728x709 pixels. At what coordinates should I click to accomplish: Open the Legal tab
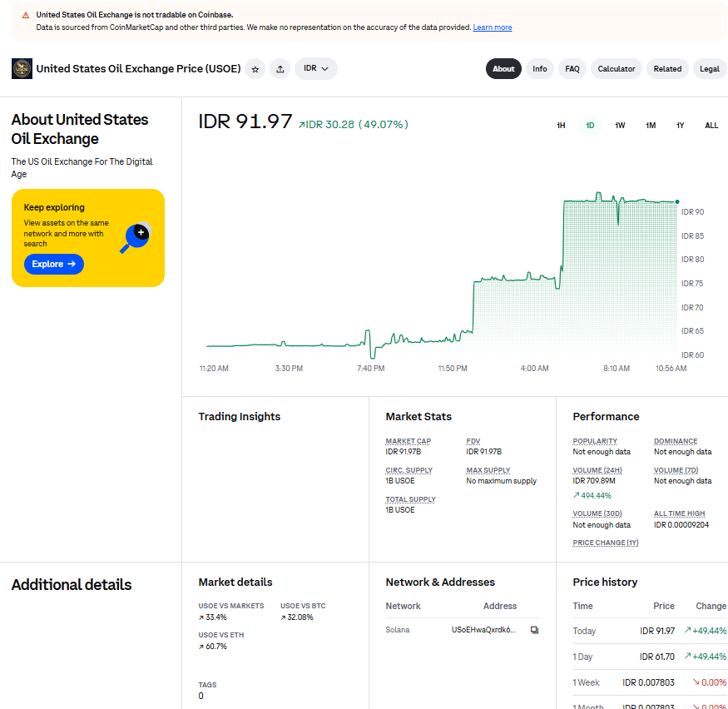pyautogui.click(x=709, y=69)
